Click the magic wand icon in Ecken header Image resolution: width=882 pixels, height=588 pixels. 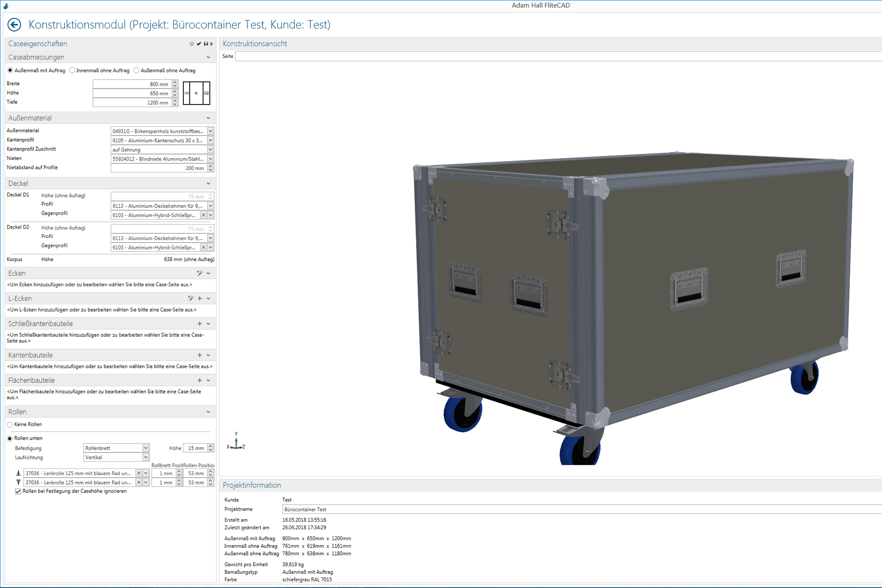click(x=199, y=273)
